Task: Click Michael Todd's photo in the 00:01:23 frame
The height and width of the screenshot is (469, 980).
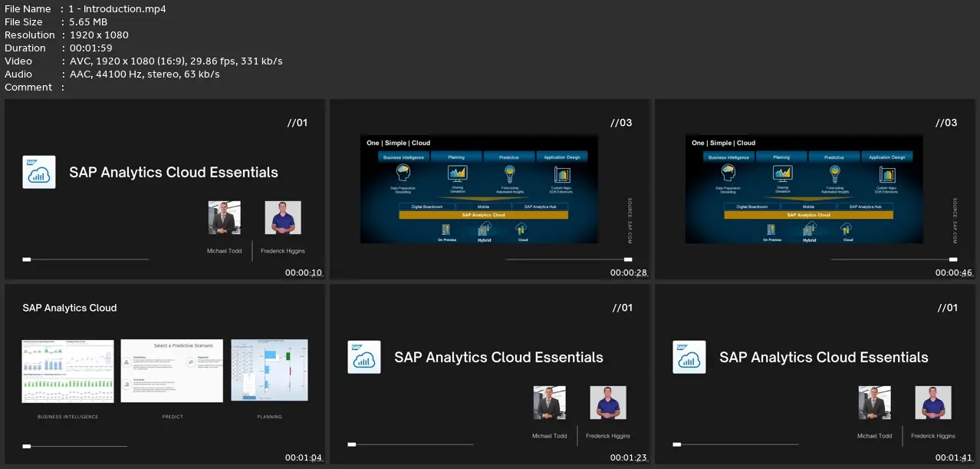Action: [x=550, y=403]
